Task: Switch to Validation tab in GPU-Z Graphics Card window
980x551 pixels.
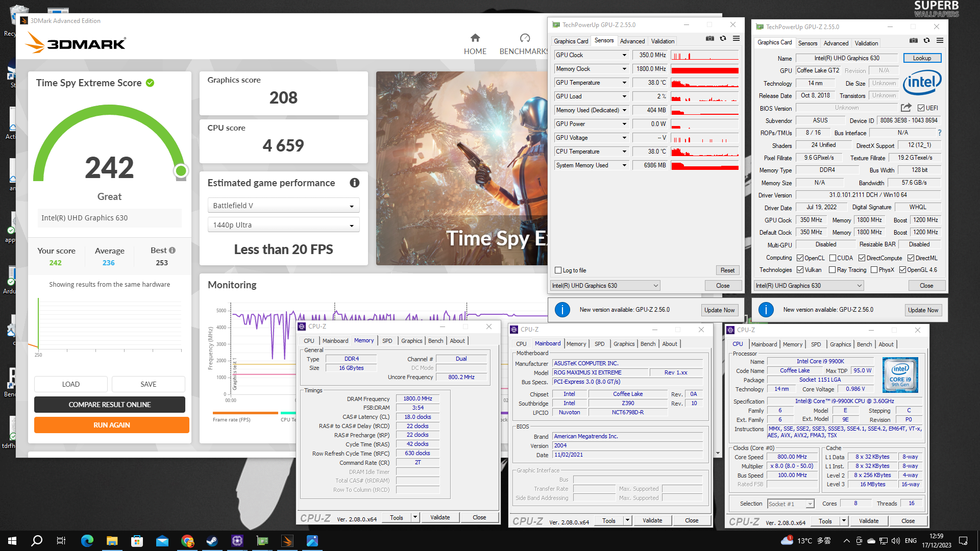Action: click(866, 43)
